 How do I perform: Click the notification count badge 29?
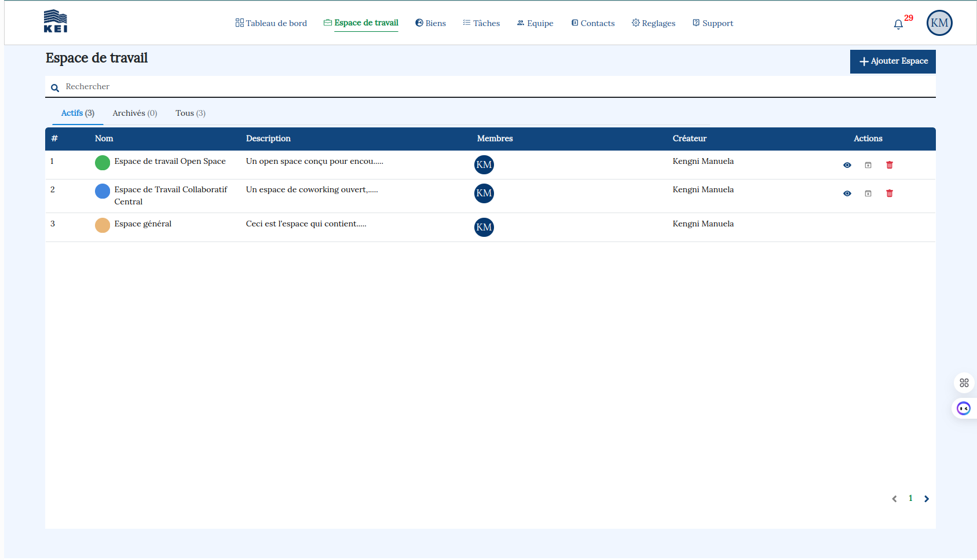click(x=909, y=18)
